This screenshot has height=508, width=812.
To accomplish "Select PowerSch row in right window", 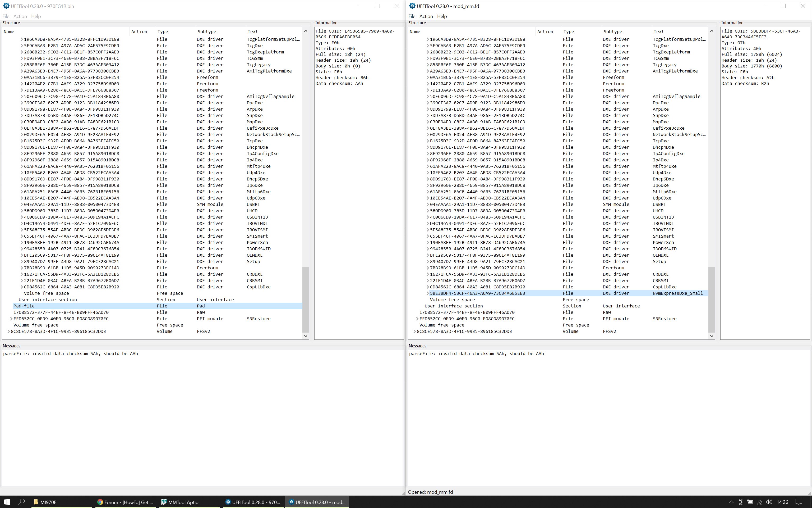I will [x=568, y=243].
